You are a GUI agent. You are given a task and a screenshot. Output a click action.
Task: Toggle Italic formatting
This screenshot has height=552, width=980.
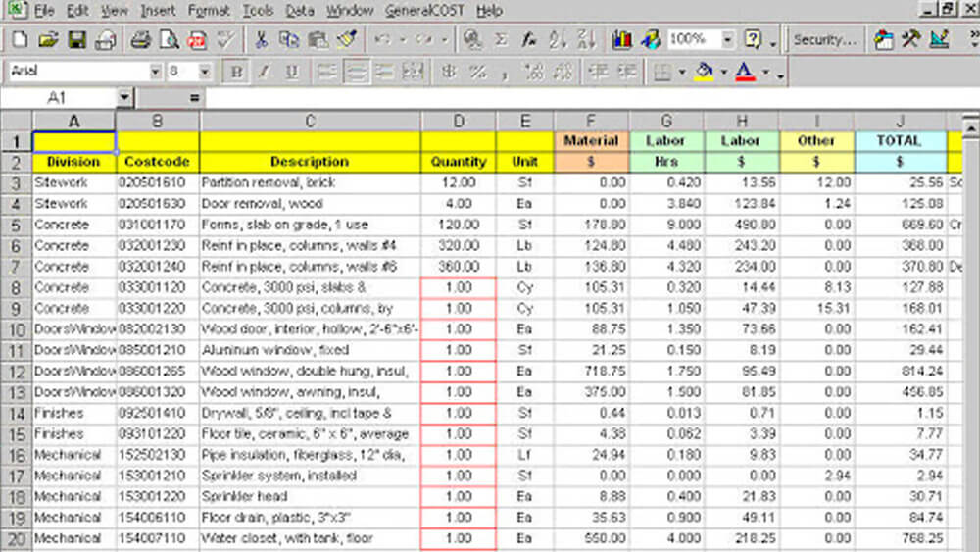click(x=264, y=72)
